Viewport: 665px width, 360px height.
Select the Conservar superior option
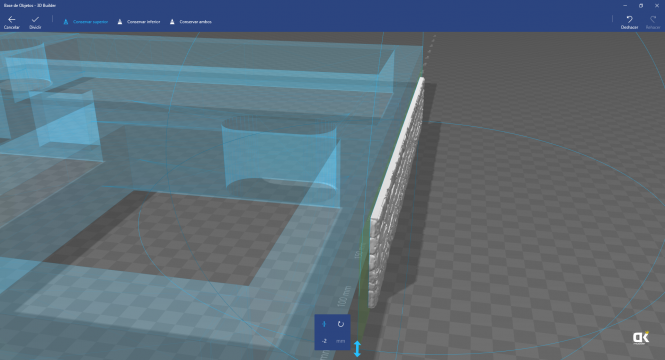pyautogui.click(x=86, y=22)
